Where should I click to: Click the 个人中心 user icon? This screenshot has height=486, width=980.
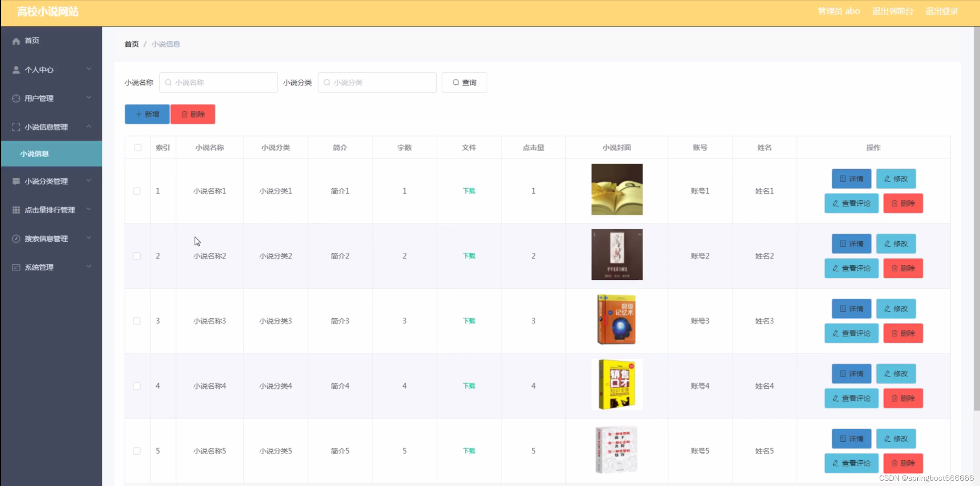pos(16,70)
